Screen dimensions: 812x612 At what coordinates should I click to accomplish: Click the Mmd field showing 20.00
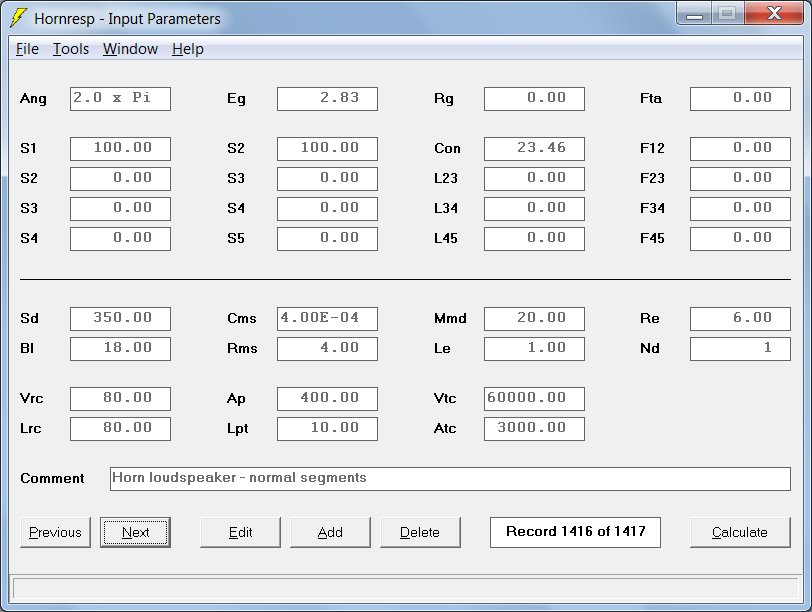(534, 319)
